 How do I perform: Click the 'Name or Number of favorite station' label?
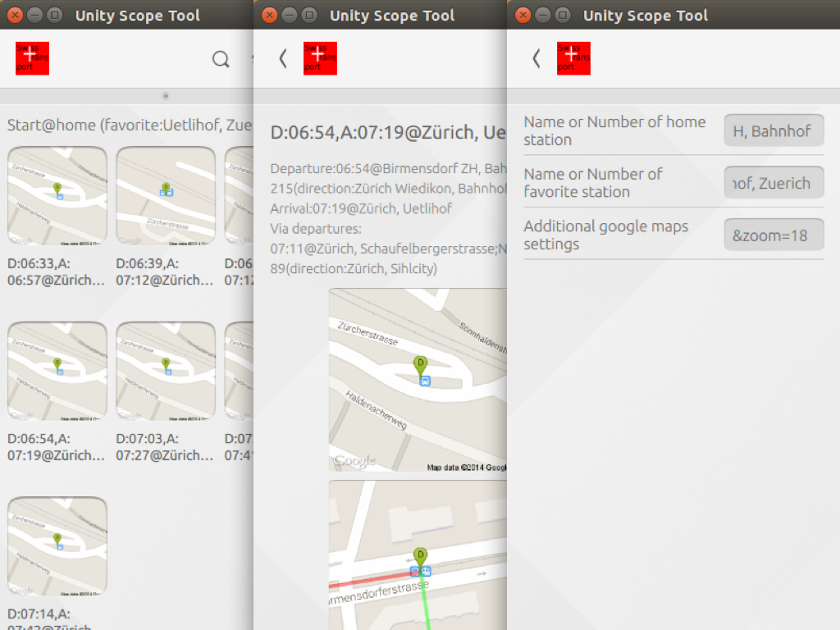593,183
